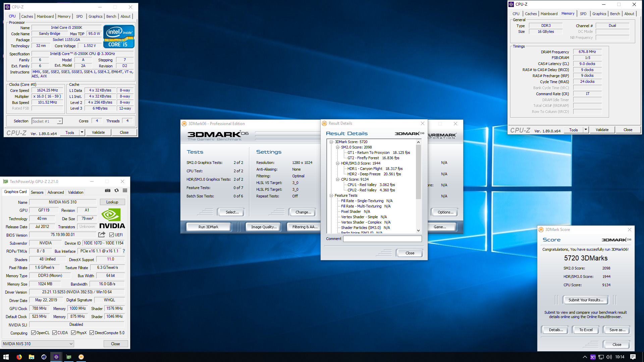
Task: Click the Comment input field
Action: click(382, 239)
